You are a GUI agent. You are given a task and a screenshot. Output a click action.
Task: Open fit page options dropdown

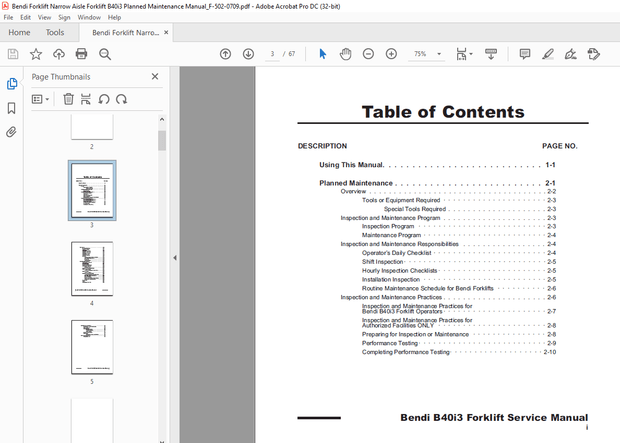pyautogui.click(x=464, y=54)
